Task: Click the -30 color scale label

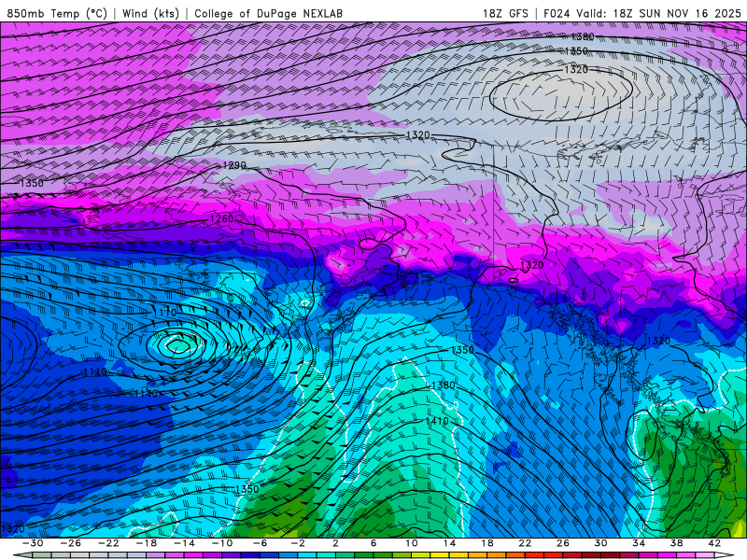Action: [33, 543]
